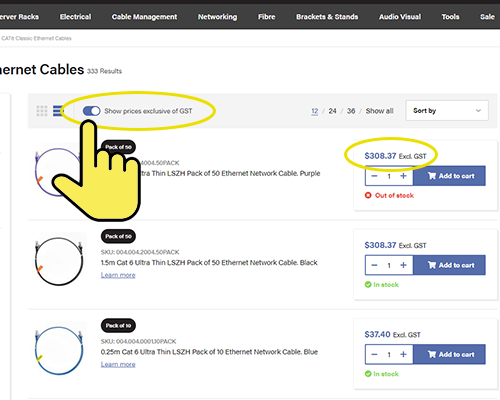Add blue 0.25m cable pack to cart
This screenshot has width=500, height=400.
(449, 354)
